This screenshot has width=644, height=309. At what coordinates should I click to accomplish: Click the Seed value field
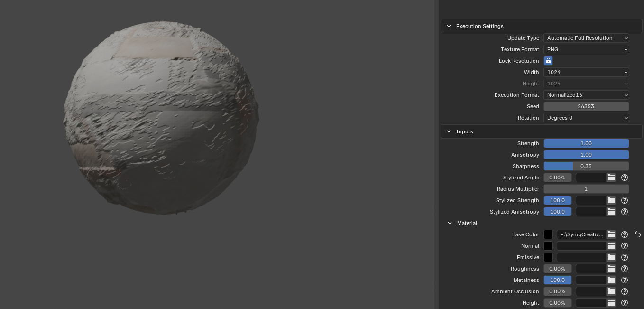[x=586, y=106]
